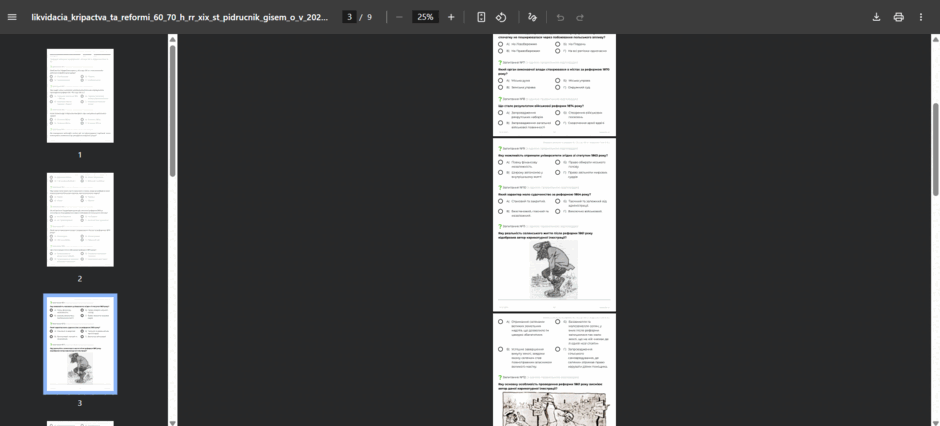Print the document
Screen dimensions: 940x426
[x=898, y=17]
